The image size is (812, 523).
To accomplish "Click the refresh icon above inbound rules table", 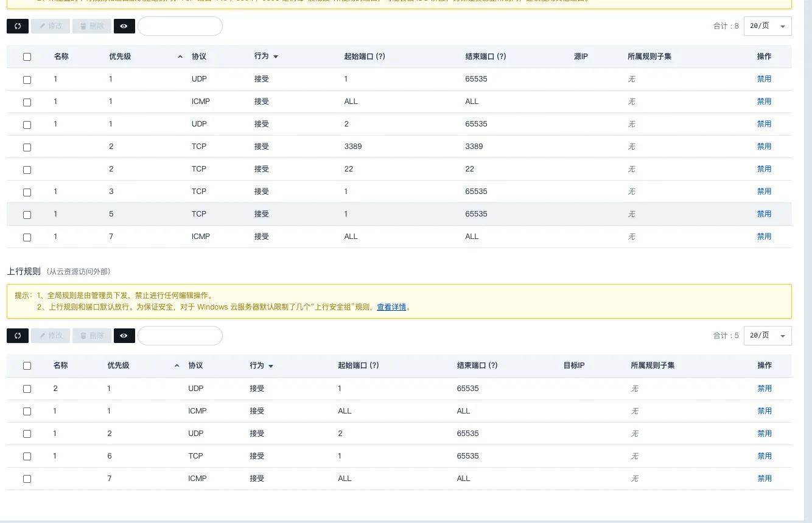I will click(18, 26).
